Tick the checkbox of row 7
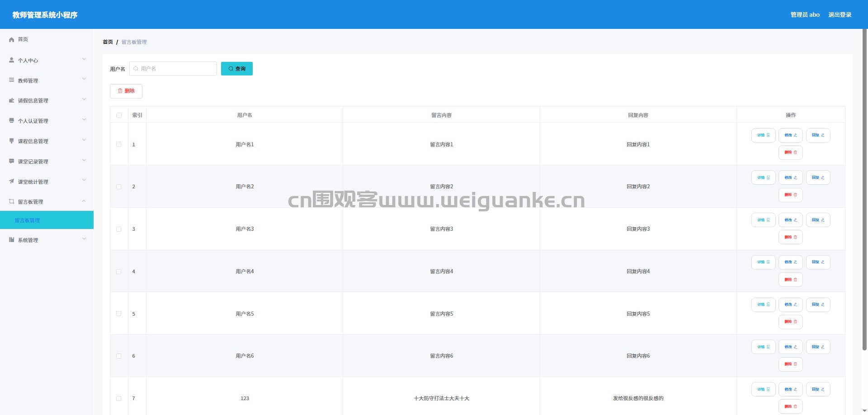Screen dimensions: 868x415 [119, 398]
